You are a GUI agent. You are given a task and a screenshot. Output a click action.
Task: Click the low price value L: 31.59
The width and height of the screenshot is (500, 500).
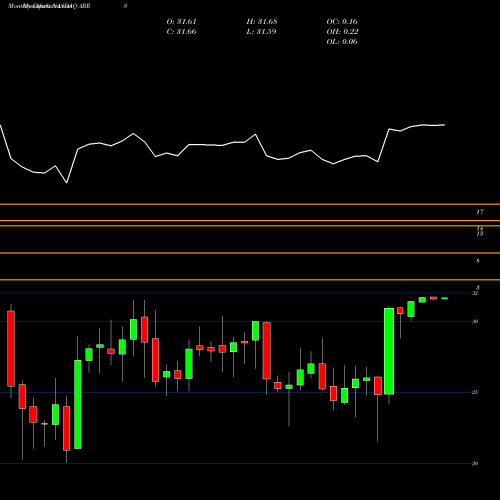tap(261, 32)
